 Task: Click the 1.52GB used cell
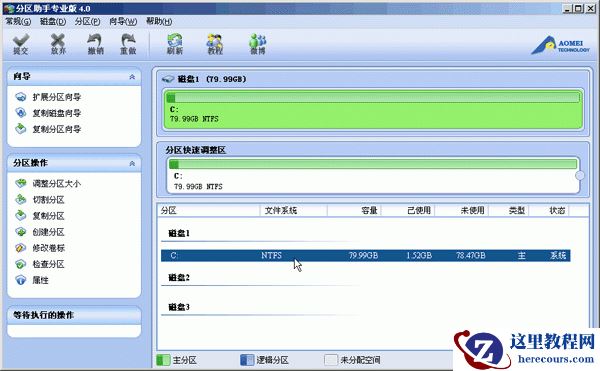click(x=419, y=255)
